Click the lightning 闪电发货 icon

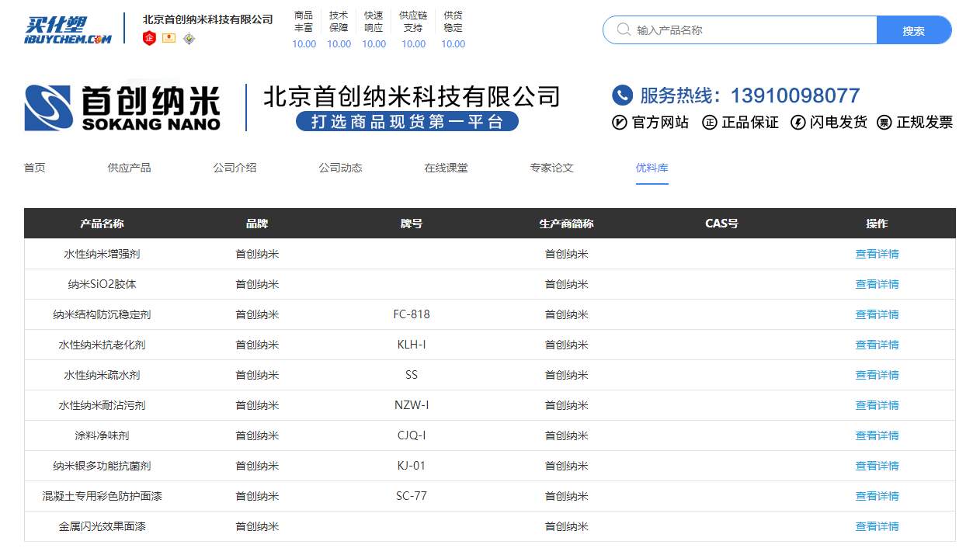[x=798, y=123]
